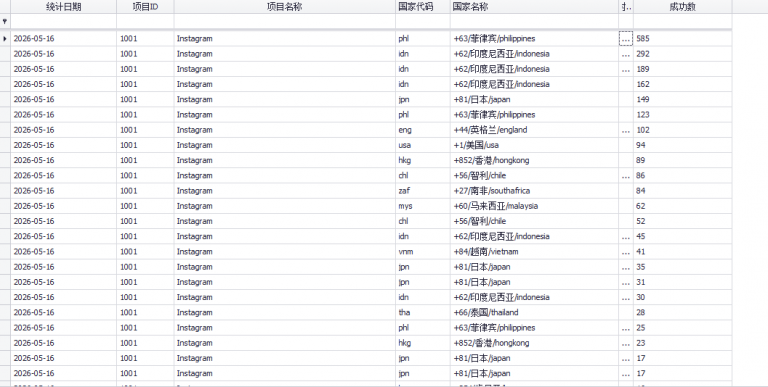Sort by the 国家代码 column header
768x387 pixels.
(423, 7)
